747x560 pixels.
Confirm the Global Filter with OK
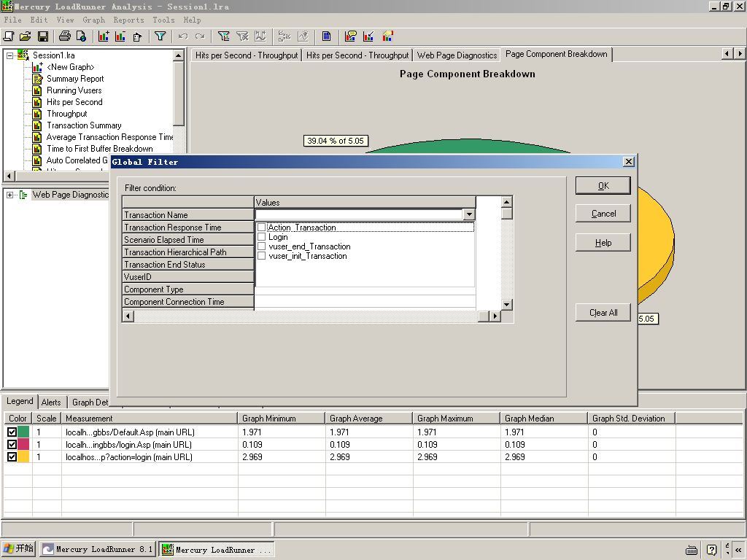[603, 186]
